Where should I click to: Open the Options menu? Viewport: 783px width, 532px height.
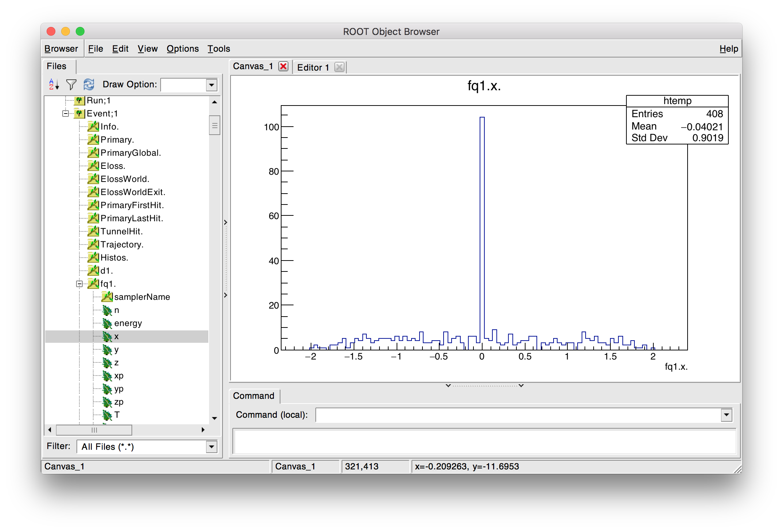(182, 48)
